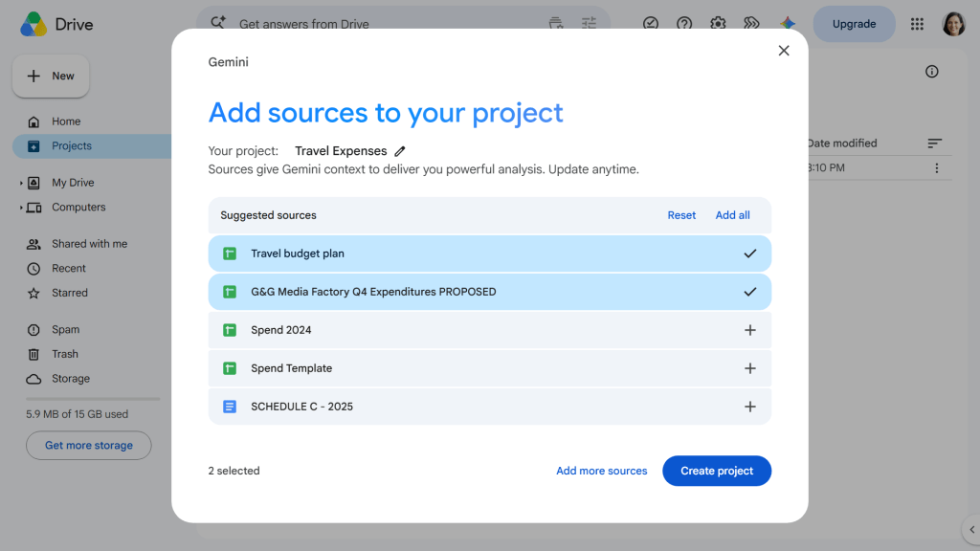Click Spend 2024 sheet icon
The width and height of the screenshot is (980, 551).
pyautogui.click(x=230, y=330)
